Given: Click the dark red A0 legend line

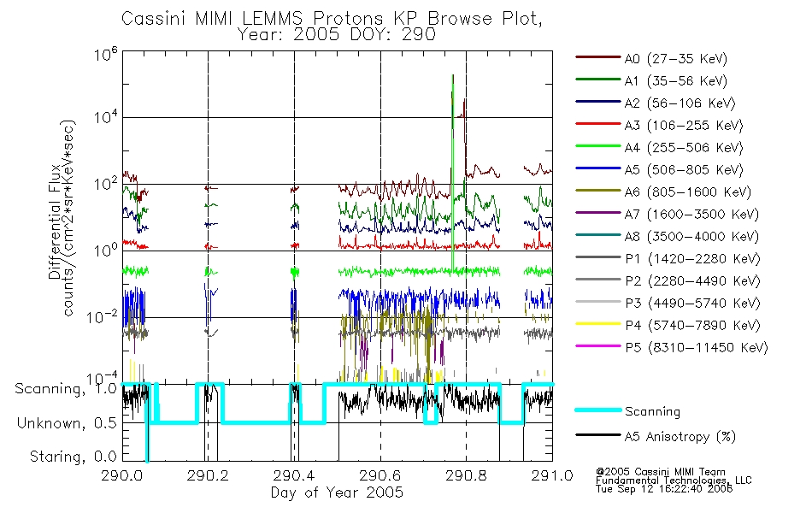Looking at the screenshot, I should coord(598,57).
